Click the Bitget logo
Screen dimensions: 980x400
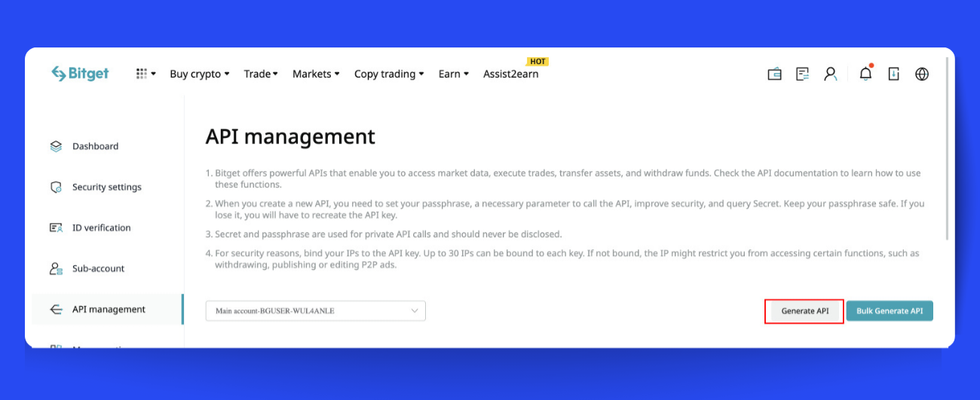[x=80, y=73]
